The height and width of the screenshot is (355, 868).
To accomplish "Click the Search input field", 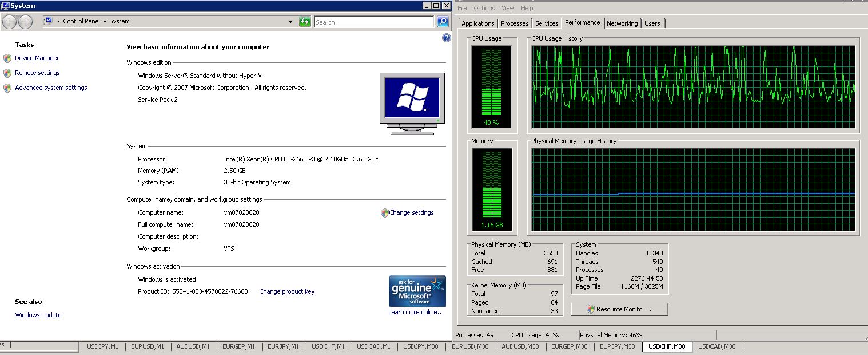I will pyautogui.click(x=374, y=22).
